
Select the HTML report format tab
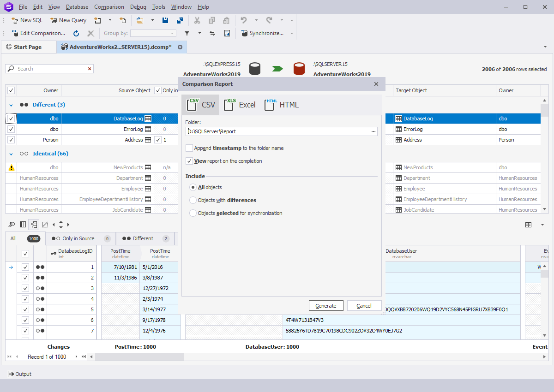click(282, 105)
